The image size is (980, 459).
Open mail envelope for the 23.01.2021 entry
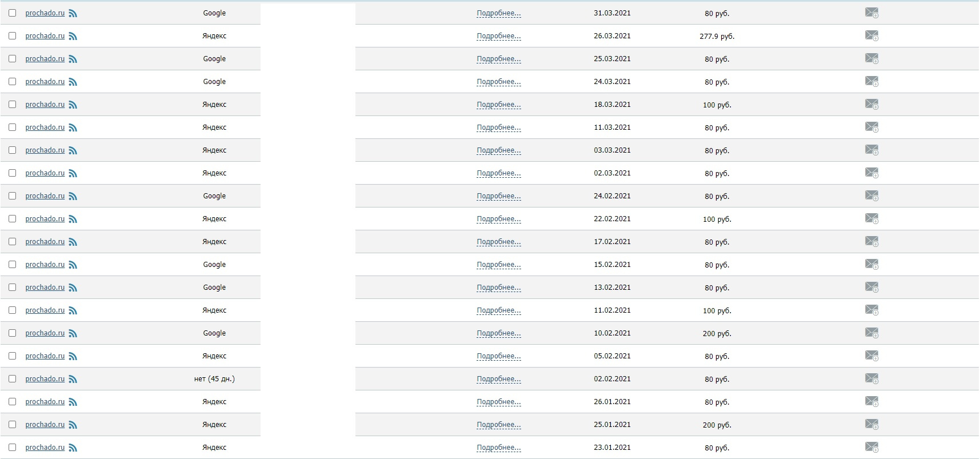(x=871, y=447)
